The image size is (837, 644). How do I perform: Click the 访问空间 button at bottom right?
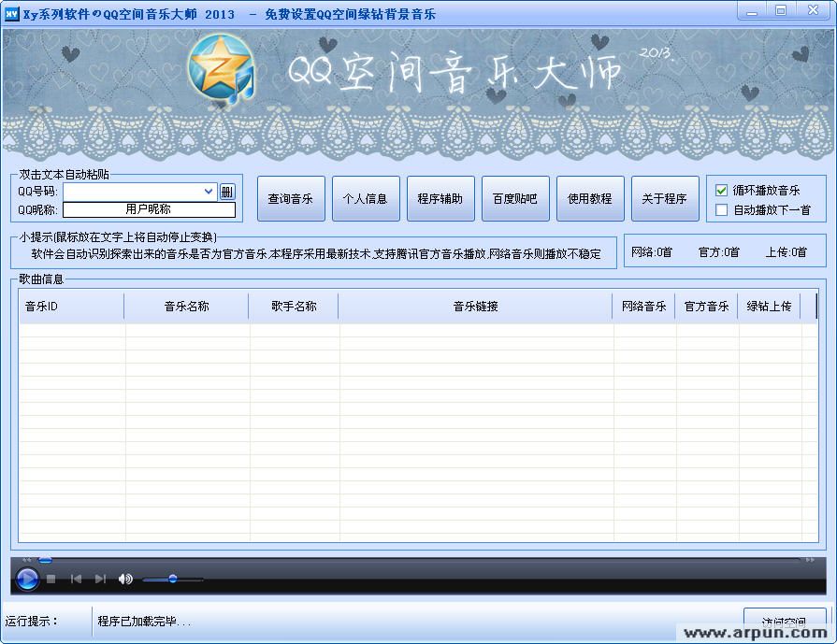point(785,623)
